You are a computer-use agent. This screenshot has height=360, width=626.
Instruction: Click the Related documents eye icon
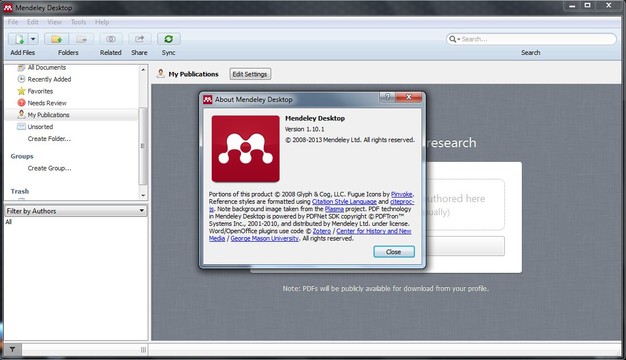pyautogui.click(x=111, y=39)
